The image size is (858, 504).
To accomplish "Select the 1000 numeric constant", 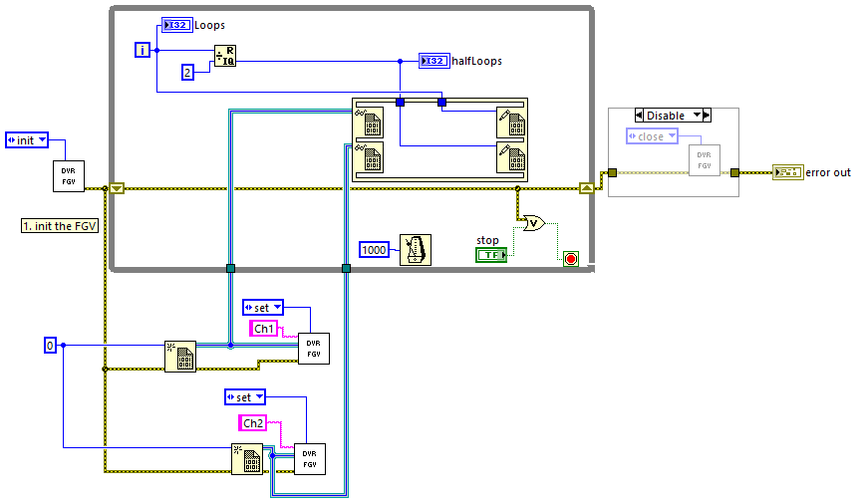I will click(374, 250).
